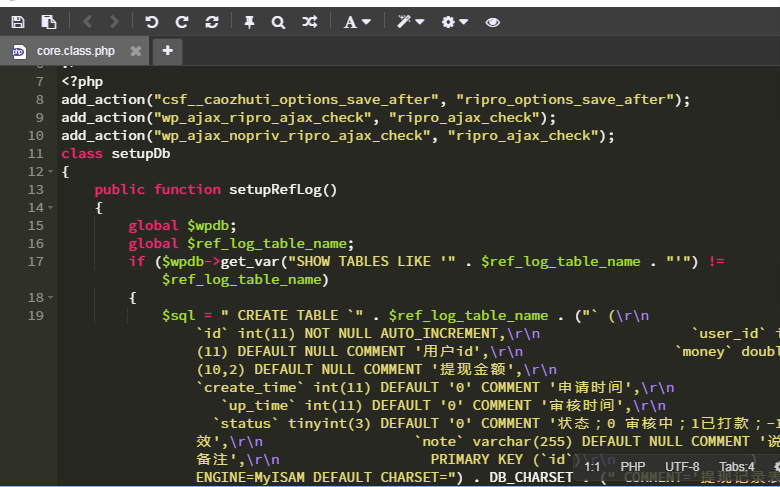Image resolution: width=780 pixels, height=487 pixels.
Task: Change the UTF-8 encoding in the status bar
Action: 682,467
